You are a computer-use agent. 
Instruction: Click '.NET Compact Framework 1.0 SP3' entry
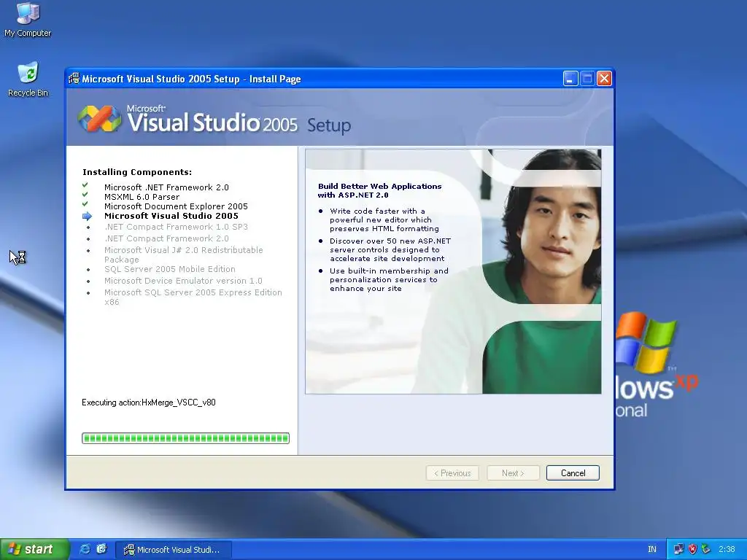pyautogui.click(x=176, y=227)
